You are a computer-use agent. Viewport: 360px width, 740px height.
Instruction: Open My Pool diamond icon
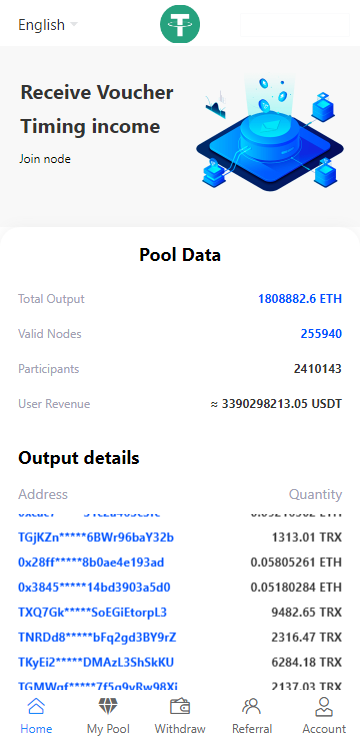pyautogui.click(x=108, y=706)
